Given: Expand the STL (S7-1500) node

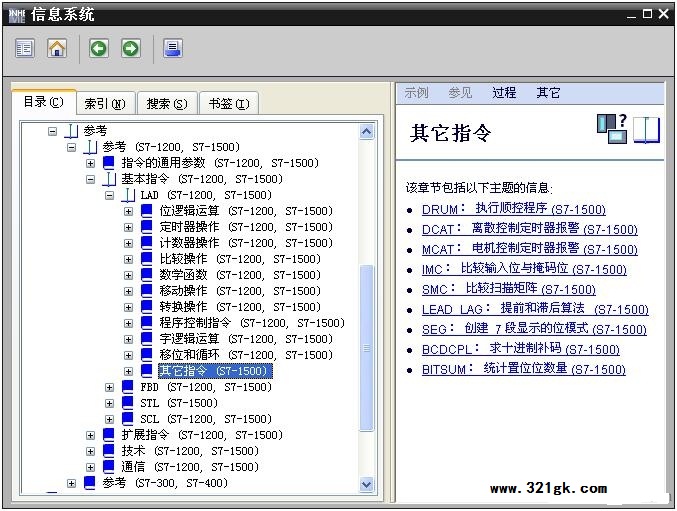Looking at the screenshot, I should [110, 403].
